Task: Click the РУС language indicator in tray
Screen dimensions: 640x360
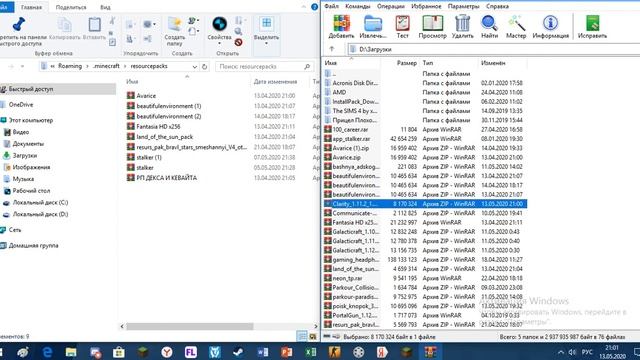Action: coord(587,352)
